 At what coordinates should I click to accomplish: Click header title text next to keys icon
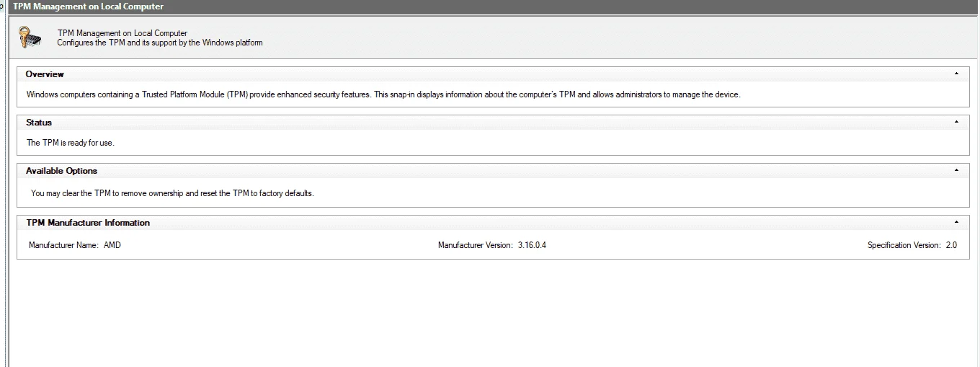[x=122, y=33]
